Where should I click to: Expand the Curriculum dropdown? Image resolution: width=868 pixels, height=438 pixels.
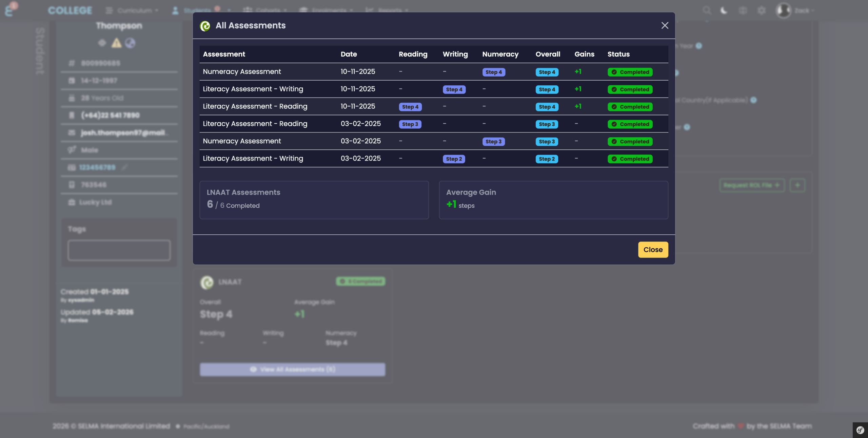(135, 10)
